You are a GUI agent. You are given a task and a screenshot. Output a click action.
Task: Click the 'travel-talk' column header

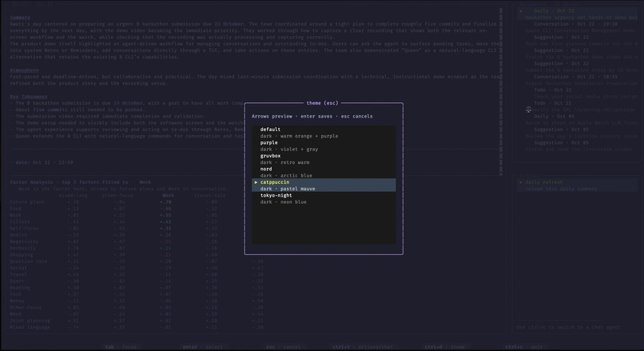coord(209,195)
